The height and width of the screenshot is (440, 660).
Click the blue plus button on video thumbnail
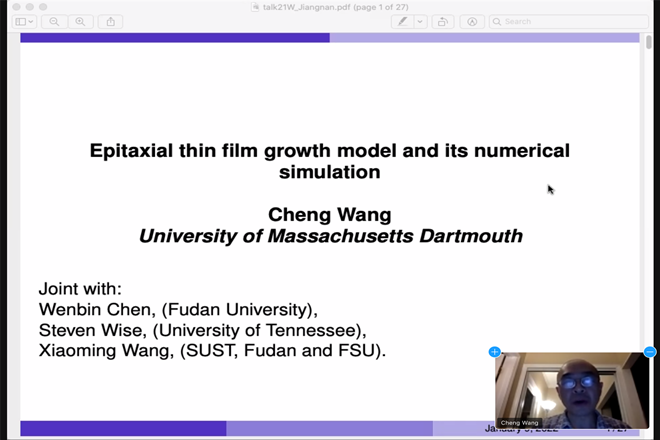point(495,352)
